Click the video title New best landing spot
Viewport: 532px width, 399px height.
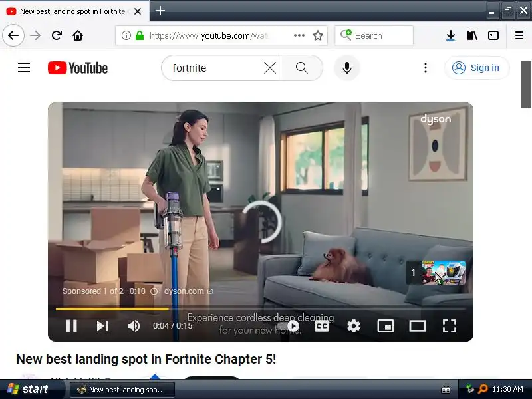pos(146,359)
